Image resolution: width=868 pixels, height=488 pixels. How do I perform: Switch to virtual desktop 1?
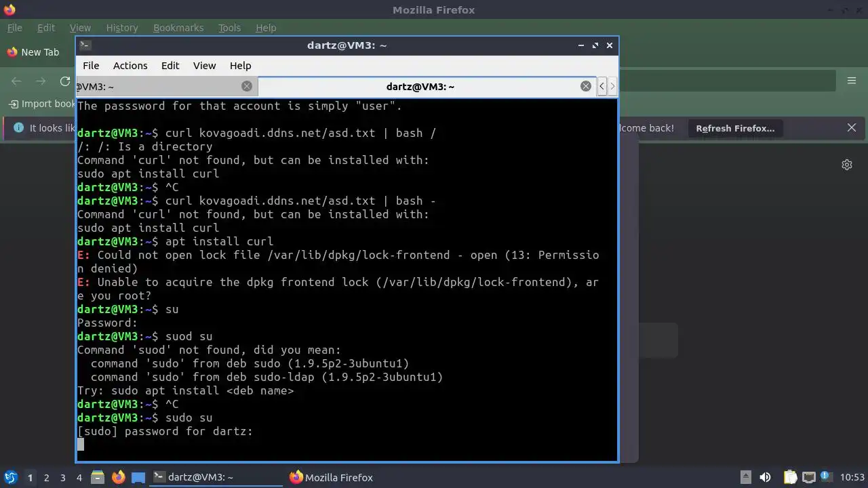pyautogui.click(x=30, y=477)
